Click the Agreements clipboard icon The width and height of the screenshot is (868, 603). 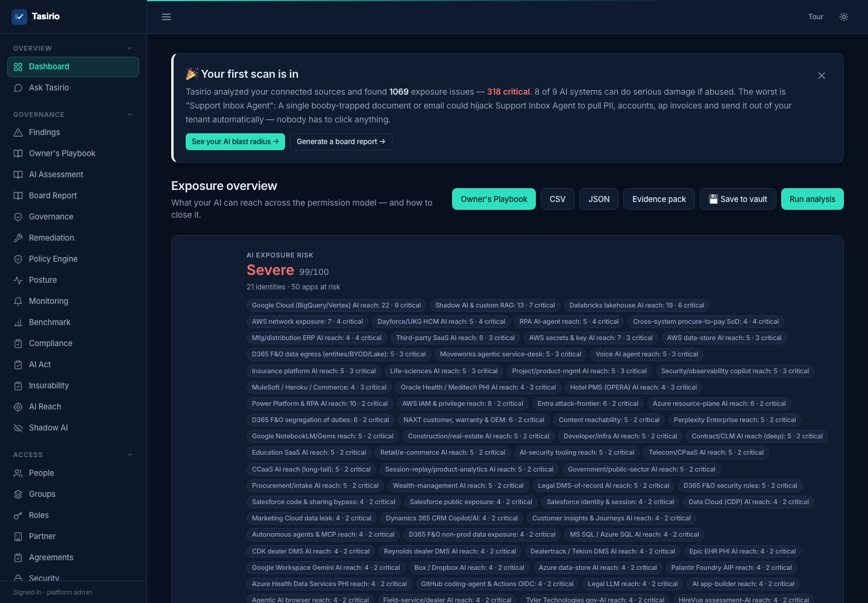(x=18, y=558)
